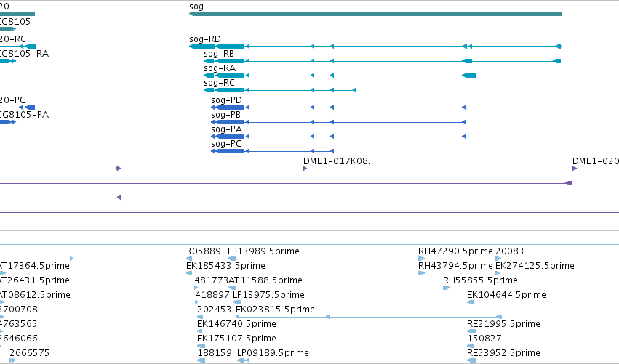
Task: Select the EK185433.5prime EST label
Action: 225,266
